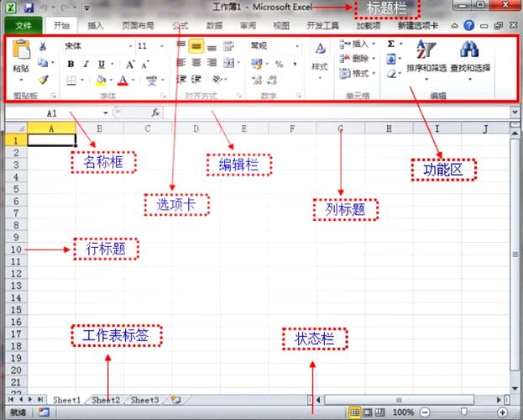Toggle Underline formatting
Screen dimensions: 523x420
pos(102,64)
